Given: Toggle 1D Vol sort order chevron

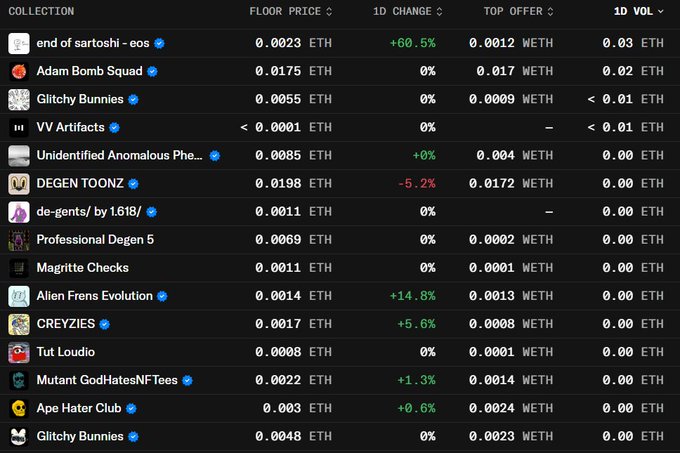Looking at the screenshot, I should click(660, 11).
